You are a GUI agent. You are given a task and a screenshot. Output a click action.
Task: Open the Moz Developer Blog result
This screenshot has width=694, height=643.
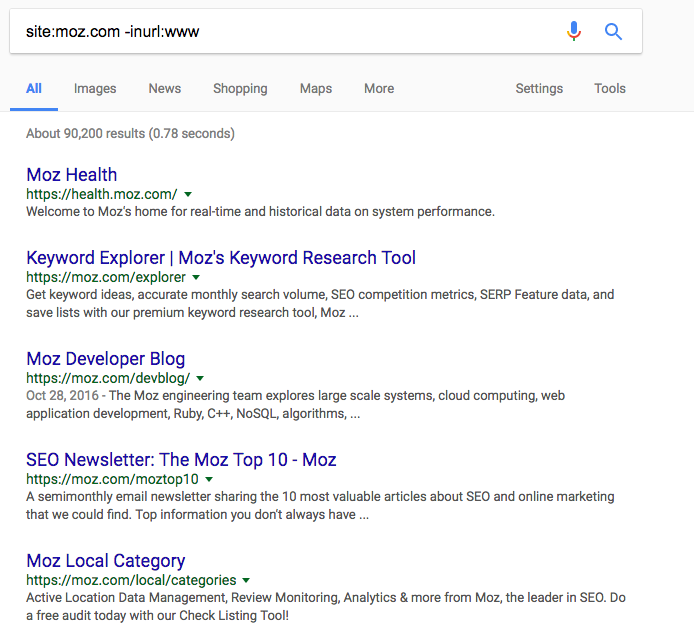point(105,358)
